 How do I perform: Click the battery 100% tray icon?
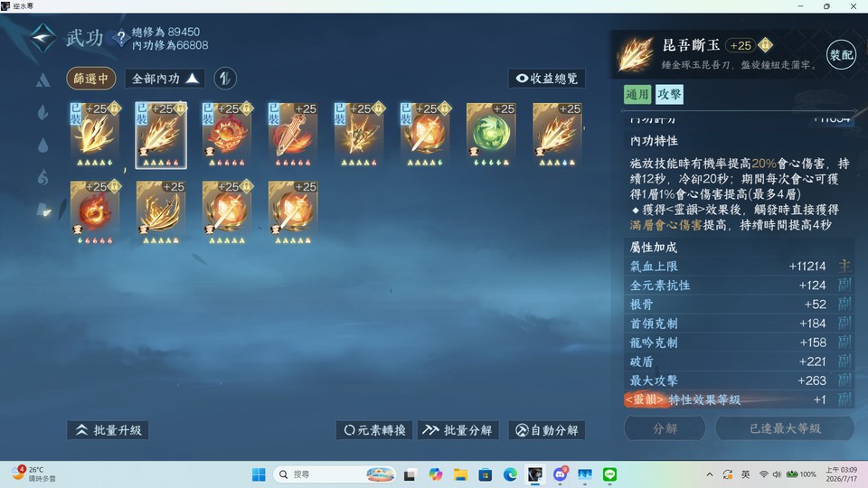pos(801,474)
